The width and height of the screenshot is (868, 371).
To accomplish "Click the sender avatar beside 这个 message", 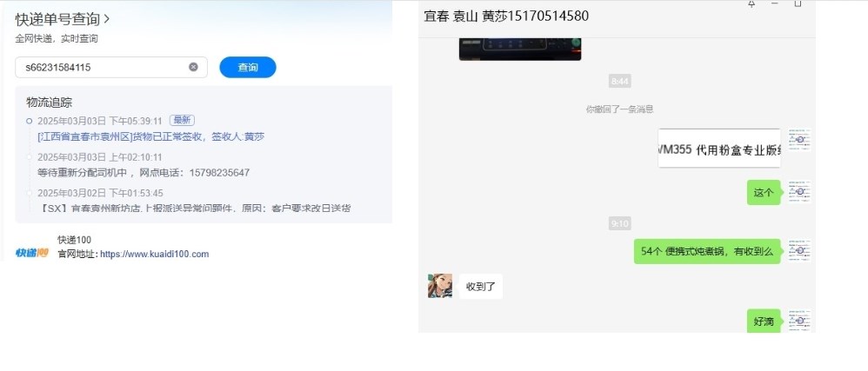I will click(798, 191).
